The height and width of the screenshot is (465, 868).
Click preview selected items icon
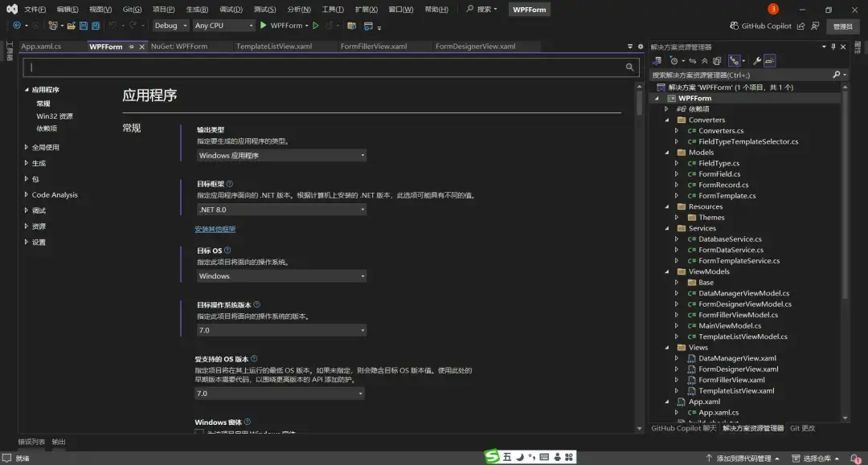click(769, 61)
